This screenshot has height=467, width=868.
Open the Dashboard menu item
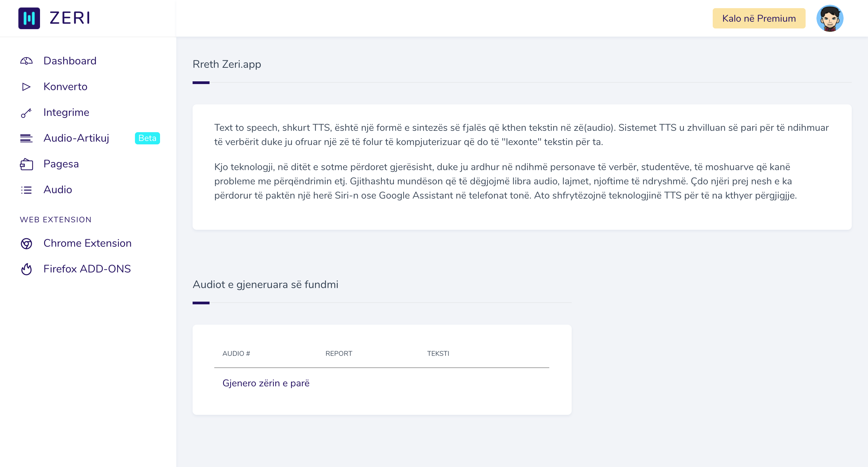[70, 61]
